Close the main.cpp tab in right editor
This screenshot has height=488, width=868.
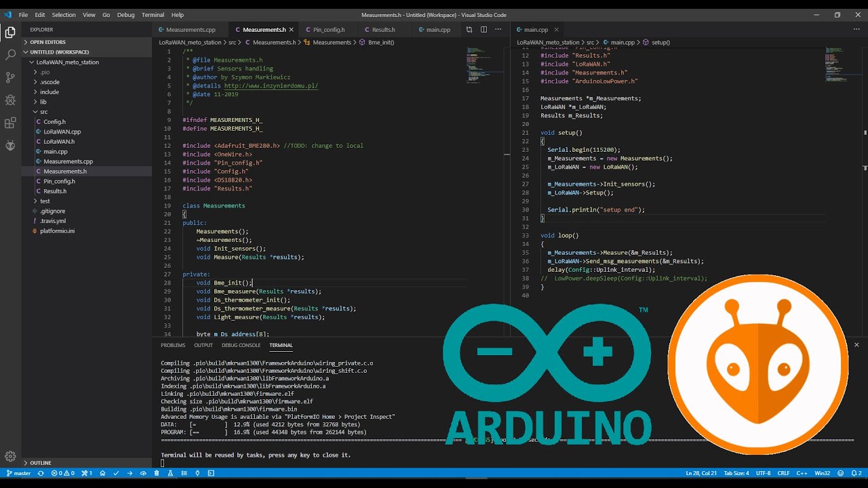[557, 29]
